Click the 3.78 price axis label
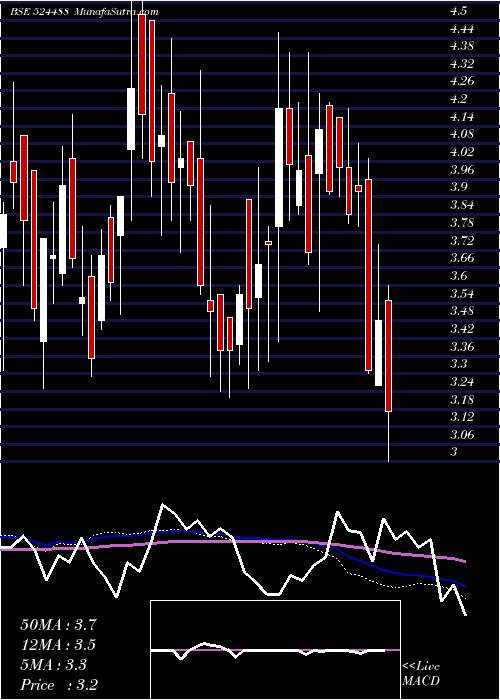This screenshot has width=500, height=700. pos(462,224)
